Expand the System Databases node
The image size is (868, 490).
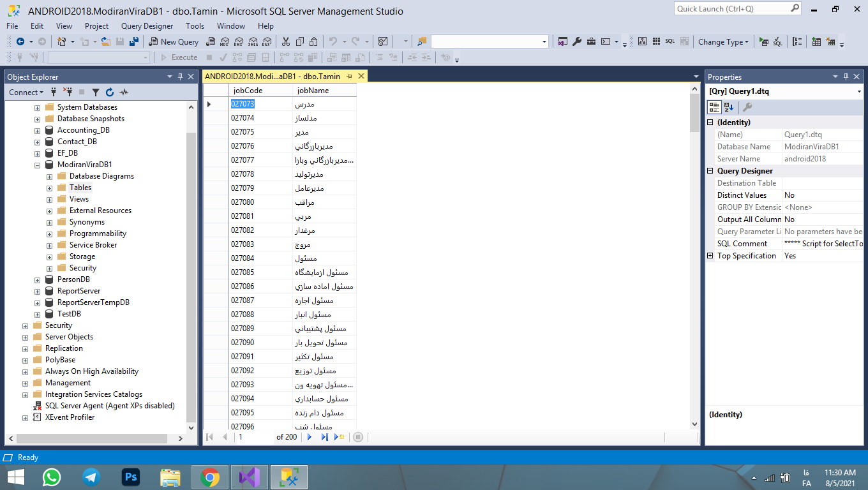(38, 107)
